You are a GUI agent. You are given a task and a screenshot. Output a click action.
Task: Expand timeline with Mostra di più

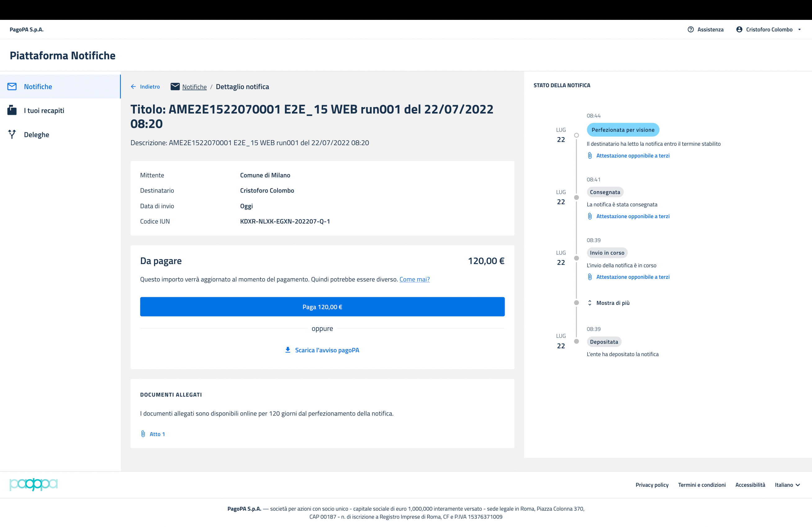tap(612, 303)
